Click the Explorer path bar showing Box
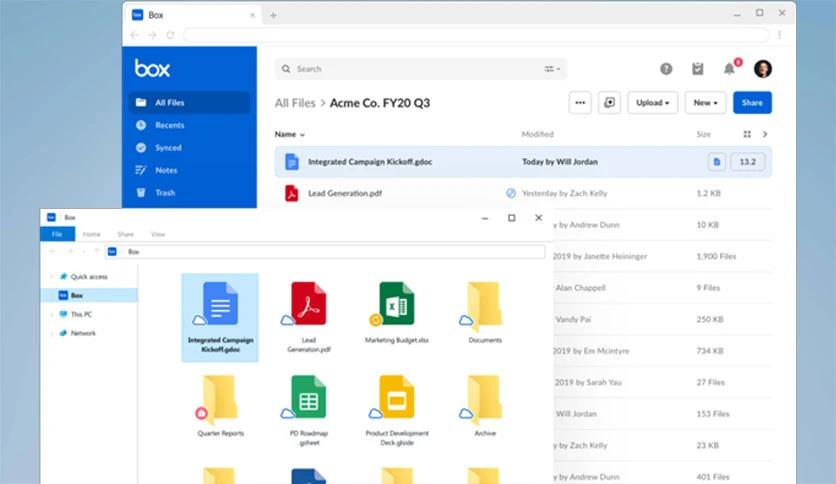This screenshot has height=484, width=836. coord(325,252)
